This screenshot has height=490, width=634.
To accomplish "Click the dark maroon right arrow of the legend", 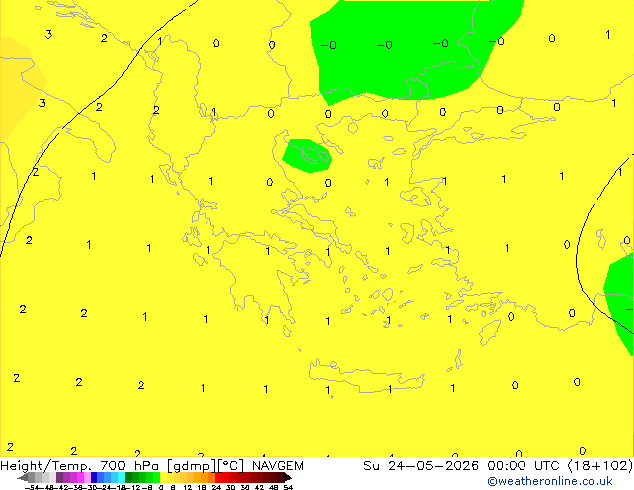I will tap(288, 478).
